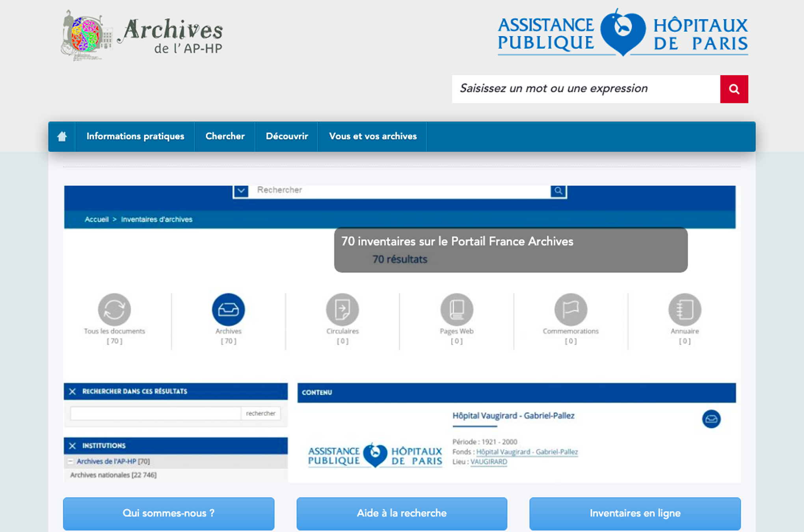Click the '70 inventaires sur le Portail France Archives' heading
The image size is (804, 532).
[457, 242]
